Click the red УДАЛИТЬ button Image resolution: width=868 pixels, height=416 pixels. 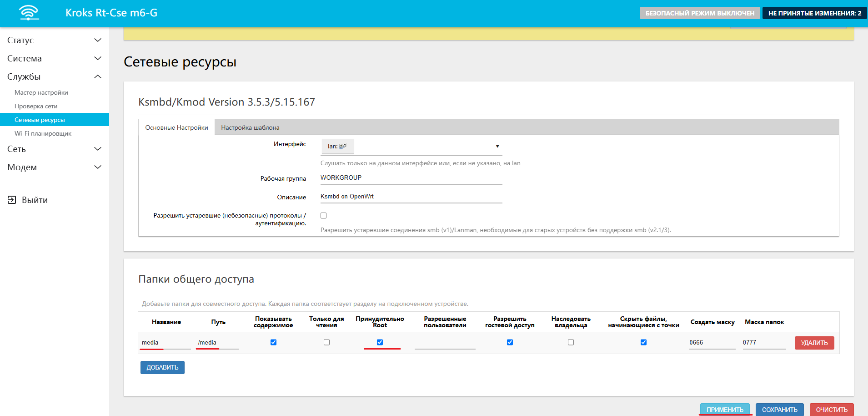(x=814, y=343)
